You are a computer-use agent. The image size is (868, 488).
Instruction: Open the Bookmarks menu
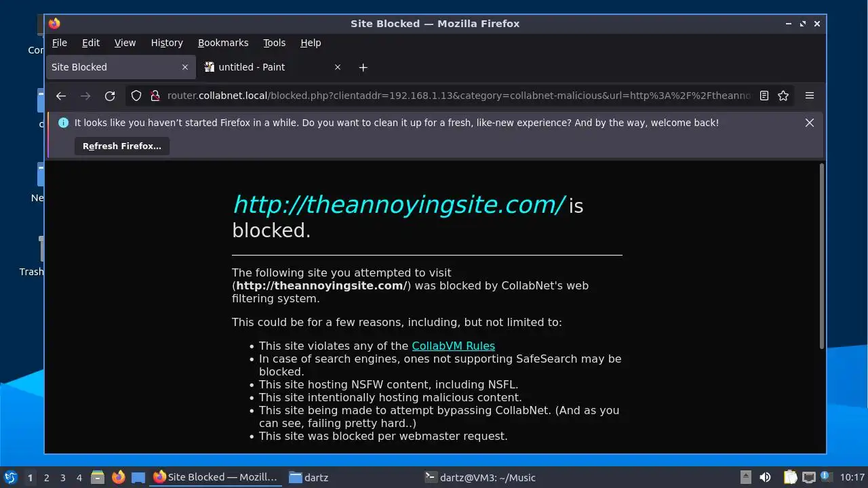[x=223, y=43]
